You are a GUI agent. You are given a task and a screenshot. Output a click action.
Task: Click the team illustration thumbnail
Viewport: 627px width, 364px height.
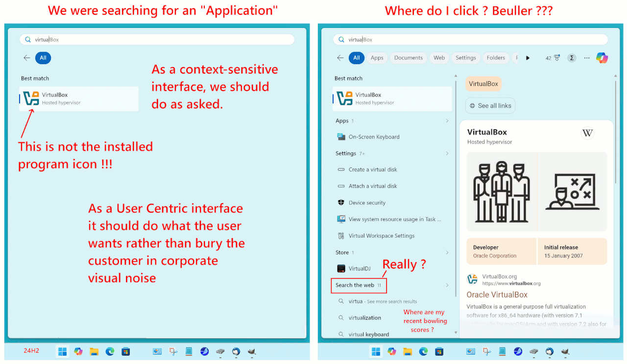pos(502,192)
